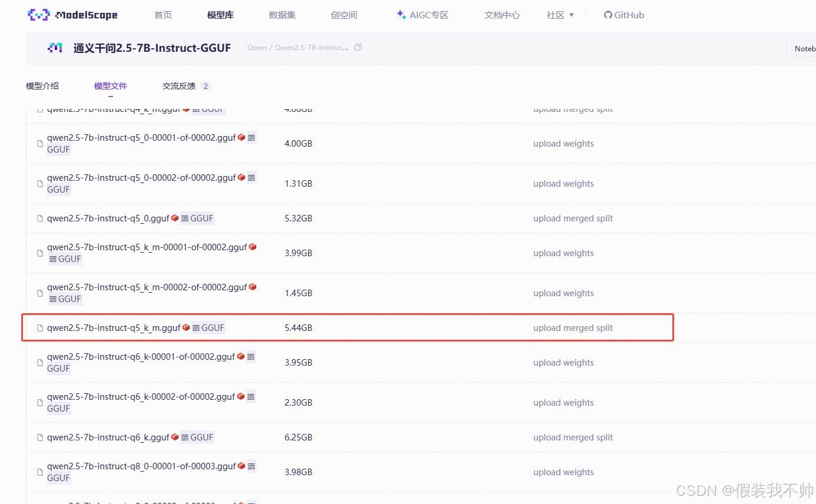Screen dimensions: 816x504
Task: Click the file icon of q5_0-00002-of-00002.gguf
Action: [x=40, y=184]
